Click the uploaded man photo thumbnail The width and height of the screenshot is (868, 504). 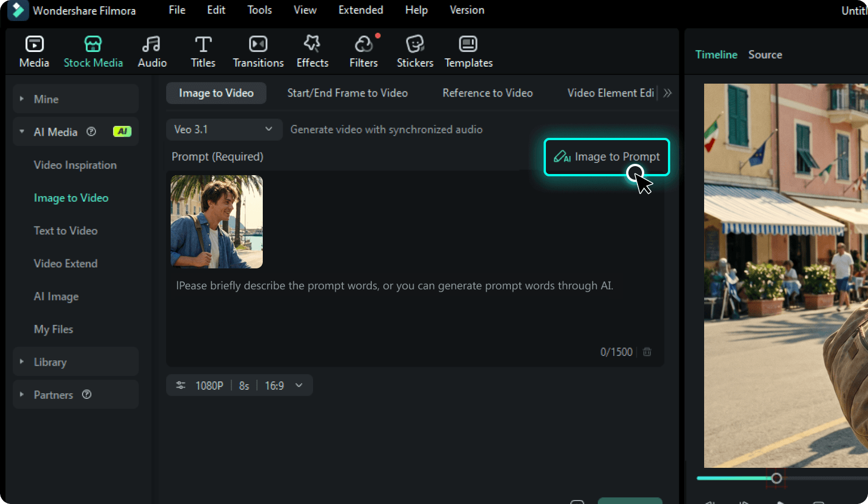[216, 221]
